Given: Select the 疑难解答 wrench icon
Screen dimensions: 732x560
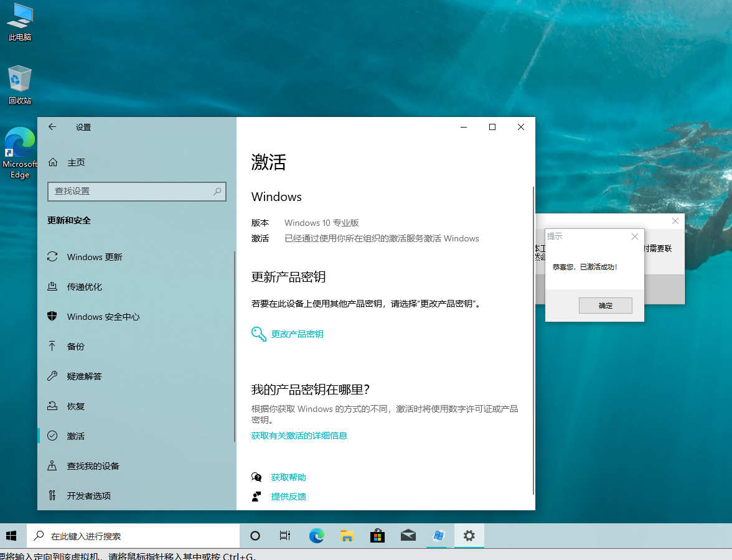Looking at the screenshot, I should pos(52,376).
